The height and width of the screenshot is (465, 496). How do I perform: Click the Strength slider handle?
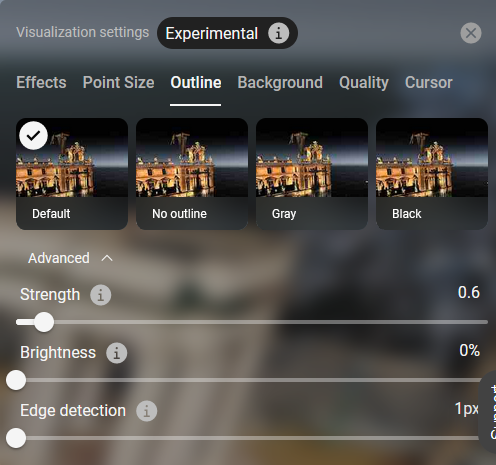(44, 322)
